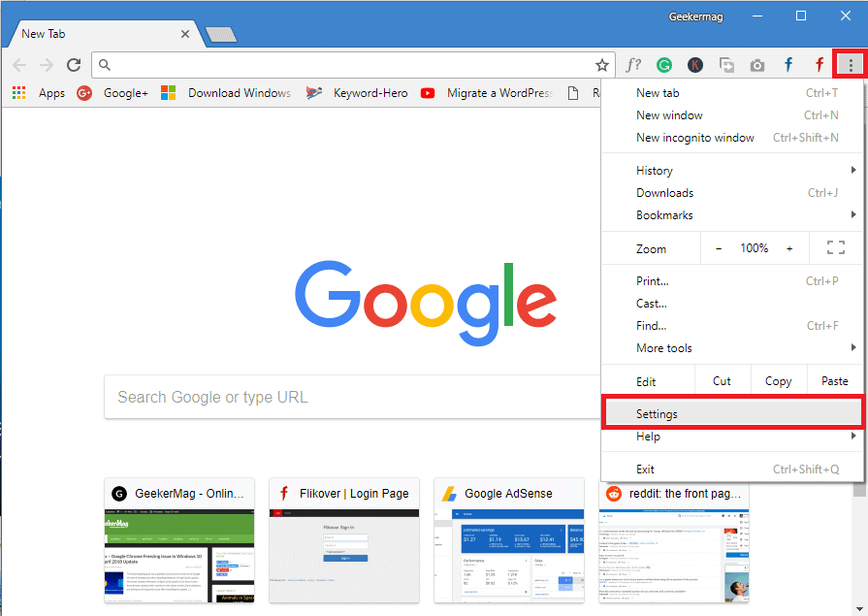Decrease zoom with the minus button

click(719, 248)
